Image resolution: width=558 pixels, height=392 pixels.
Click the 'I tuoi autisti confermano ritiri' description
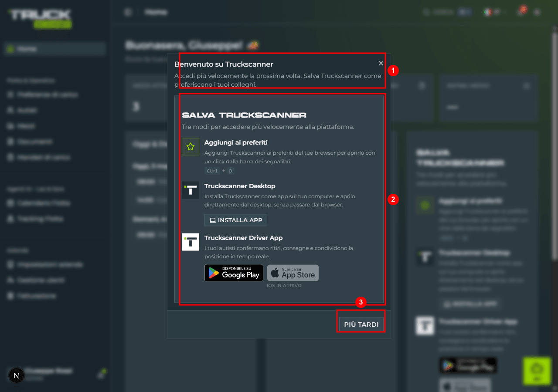click(x=279, y=253)
